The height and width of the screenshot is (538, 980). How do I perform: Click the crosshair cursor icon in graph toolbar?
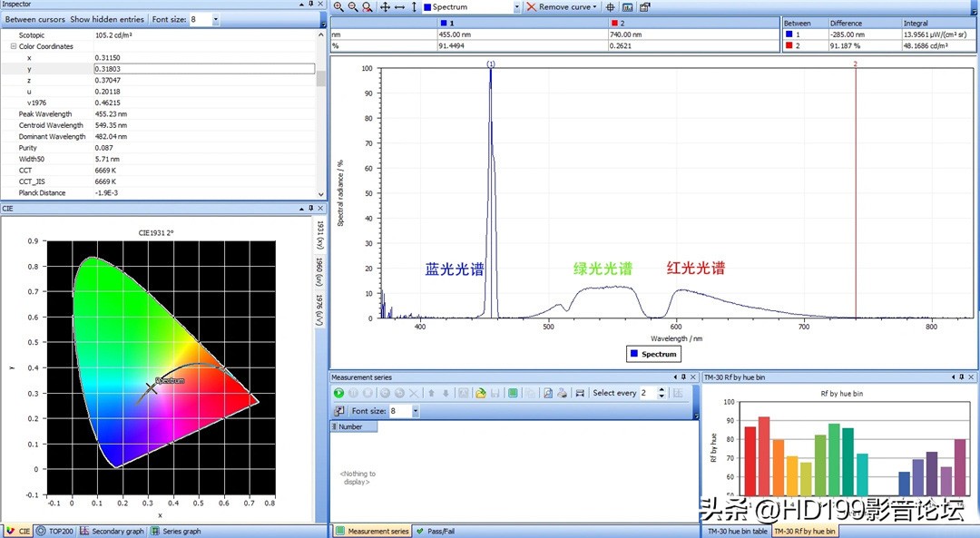point(611,7)
